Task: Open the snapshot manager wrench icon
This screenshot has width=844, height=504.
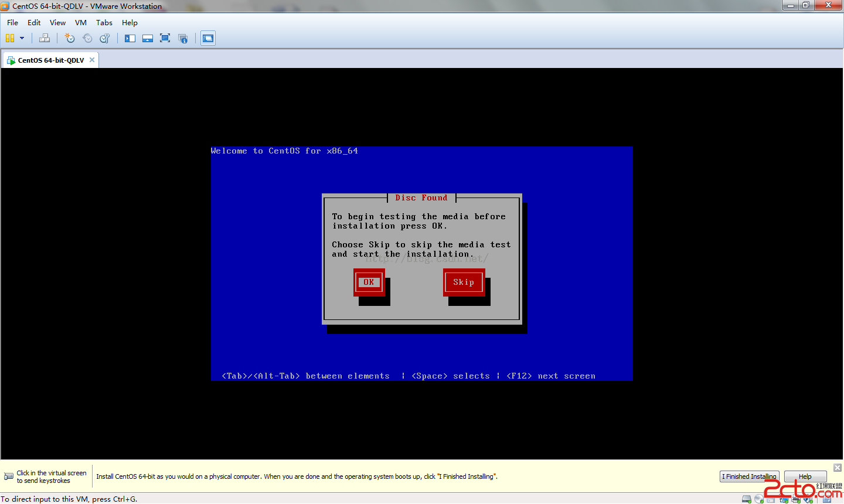Action: pyautogui.click(x=105, y=38)
